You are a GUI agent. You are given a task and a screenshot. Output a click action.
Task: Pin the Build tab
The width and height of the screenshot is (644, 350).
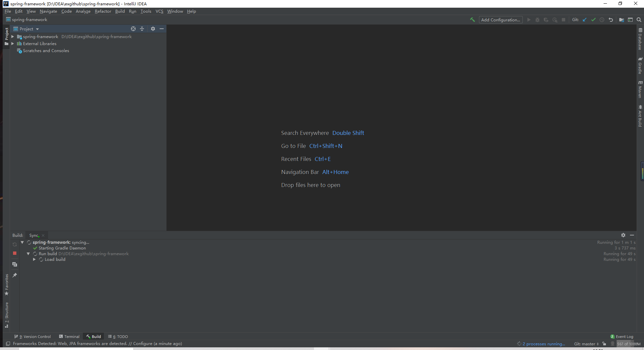click(15, 275)
